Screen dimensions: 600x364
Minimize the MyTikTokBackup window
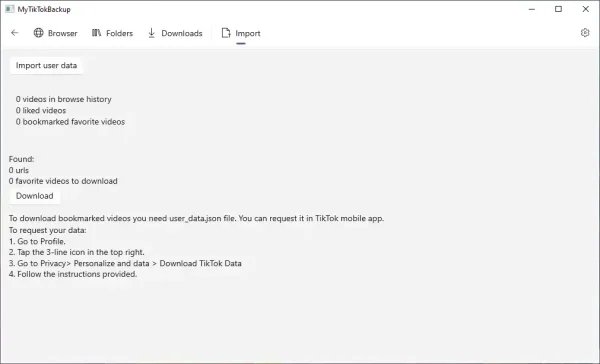click(x=532, y=9)
